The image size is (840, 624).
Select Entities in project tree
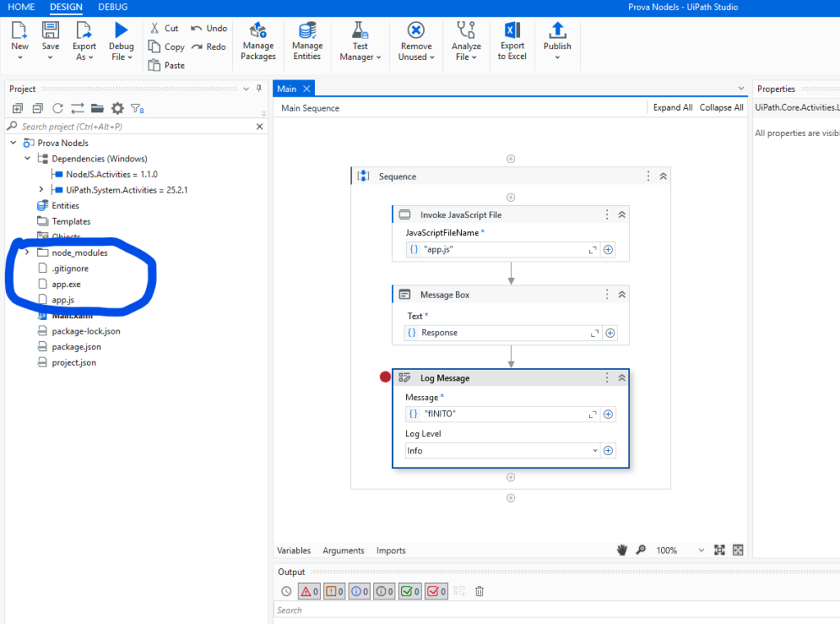click(66, 206)
